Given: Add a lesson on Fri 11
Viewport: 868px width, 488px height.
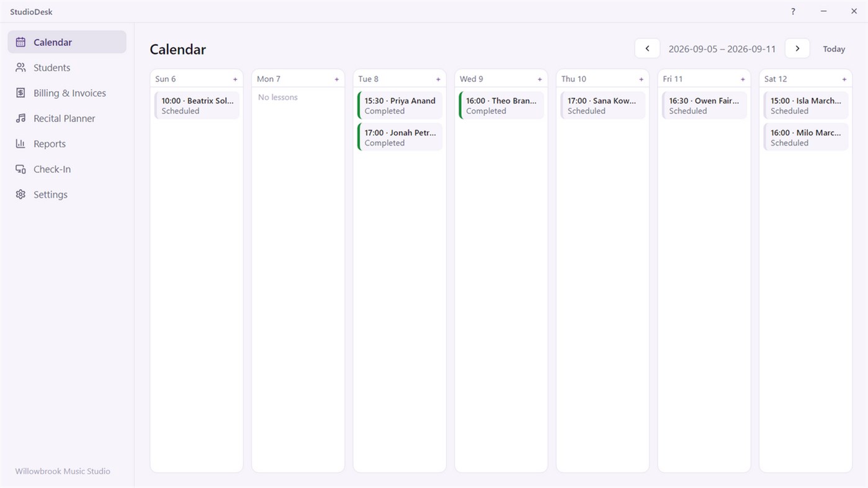Looking at the screenshot, I should [x=743, y=79].
